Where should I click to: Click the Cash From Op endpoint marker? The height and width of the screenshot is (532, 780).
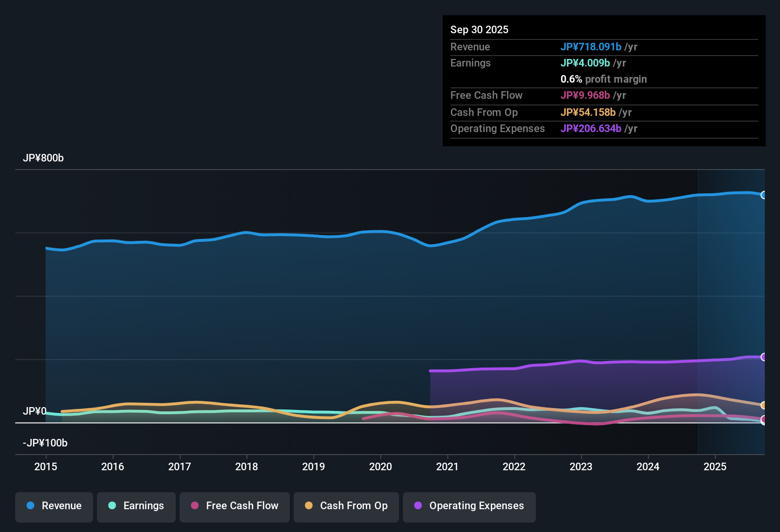tap(764, 405)
